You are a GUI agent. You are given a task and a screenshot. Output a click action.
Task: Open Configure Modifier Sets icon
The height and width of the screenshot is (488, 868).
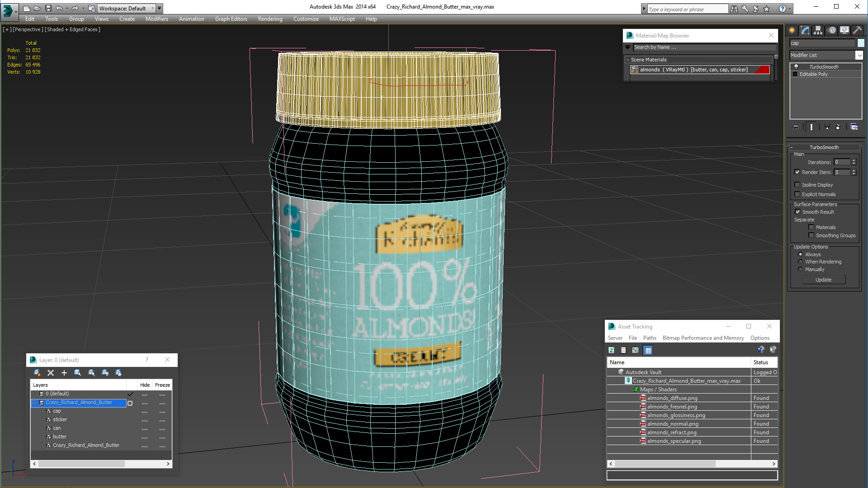(x=854, y=127)
